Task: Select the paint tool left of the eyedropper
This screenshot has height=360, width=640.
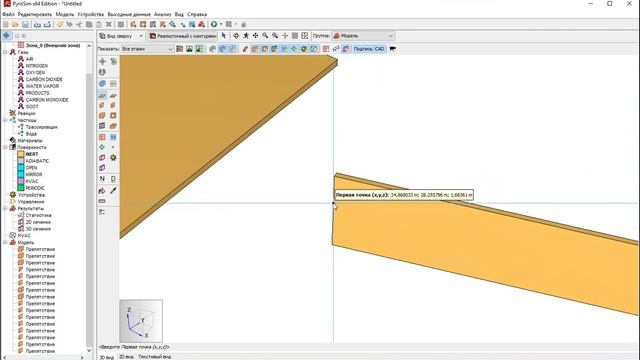Action: (x=102, y=191)
